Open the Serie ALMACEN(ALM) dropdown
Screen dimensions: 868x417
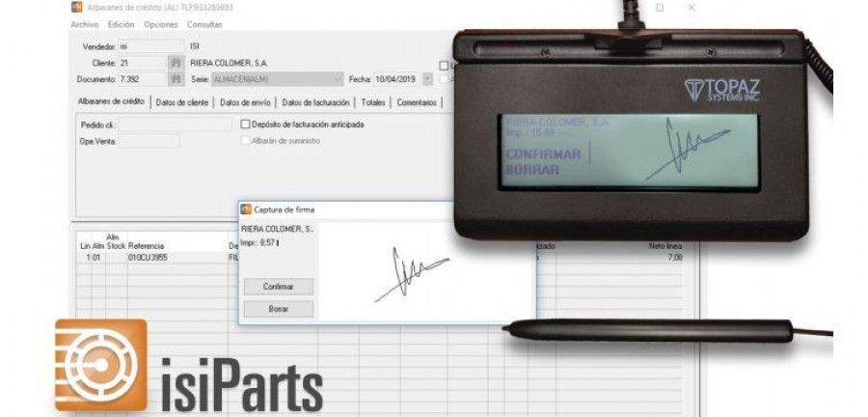(x=278, y=79)
